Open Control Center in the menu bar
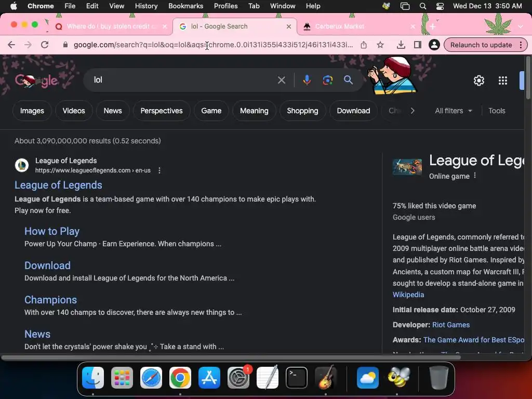 [x=440, y=6]
